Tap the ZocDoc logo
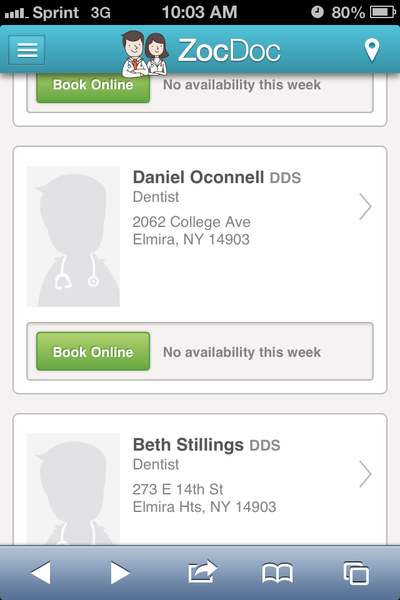 tap(201, 52)
